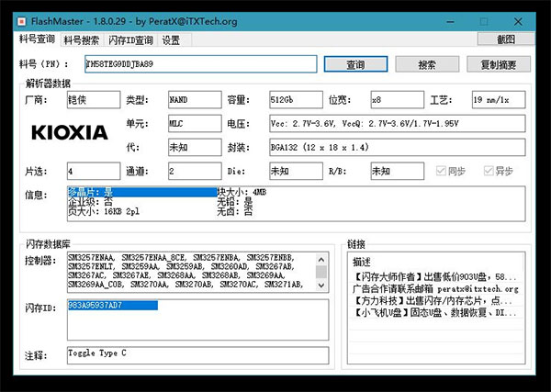
Task: Select the highlighted flash ID 983A95937AD7
Action: pyautogui.click(x=112, y=306)
